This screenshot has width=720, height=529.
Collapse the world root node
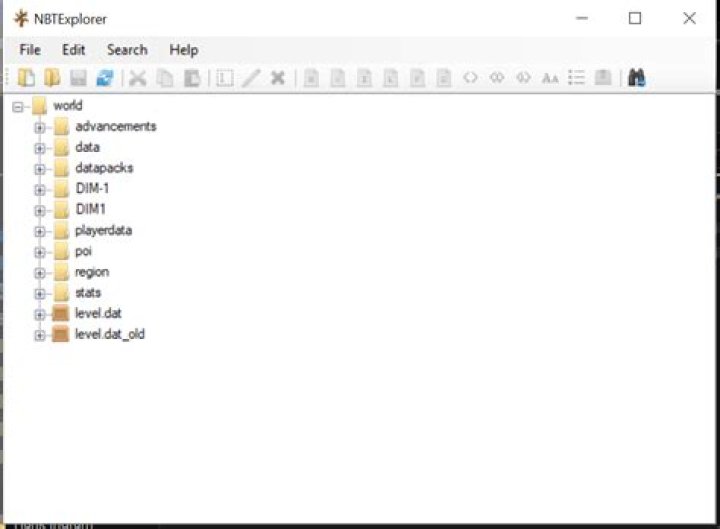[x=17, y=107]
